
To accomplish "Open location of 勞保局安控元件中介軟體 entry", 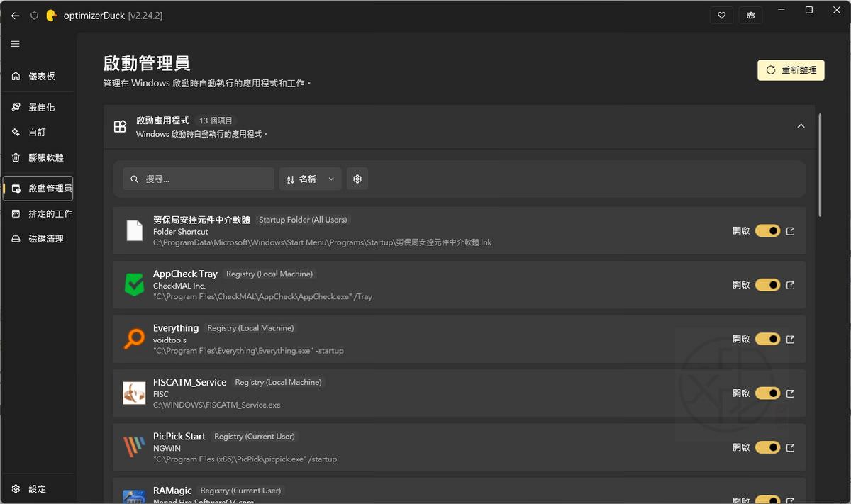I will (x=791, y=231).
